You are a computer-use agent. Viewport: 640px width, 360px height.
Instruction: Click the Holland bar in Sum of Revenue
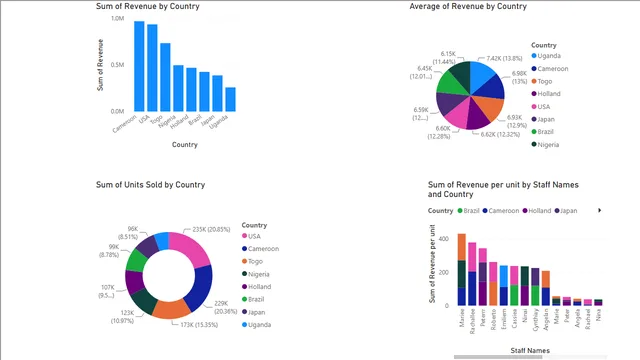(191, 89)
